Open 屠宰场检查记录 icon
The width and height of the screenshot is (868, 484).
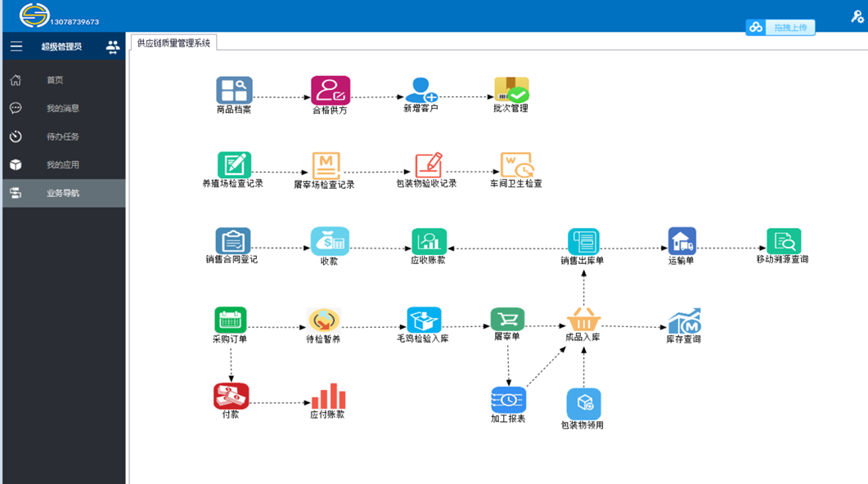pyautogui.click(x=326, y=165)
